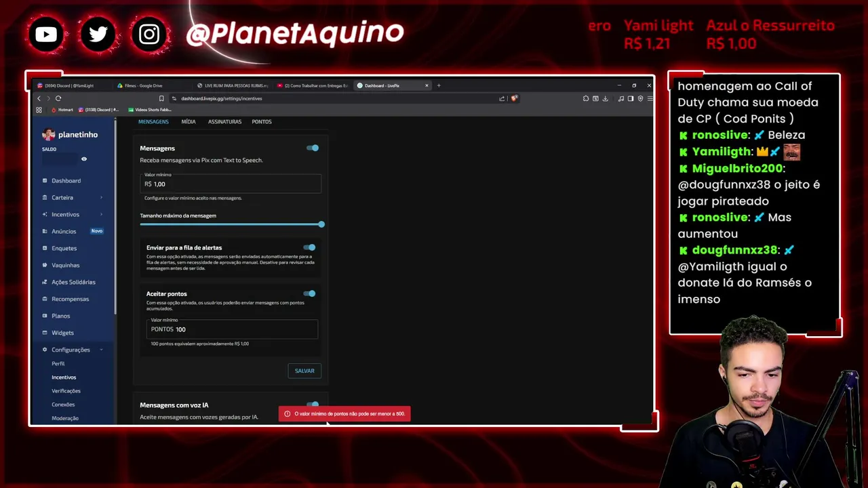Image resolution: width=868 pixels, height=488 pixels.
Task: Open the browser main menu icon
Action: point(650,98)
